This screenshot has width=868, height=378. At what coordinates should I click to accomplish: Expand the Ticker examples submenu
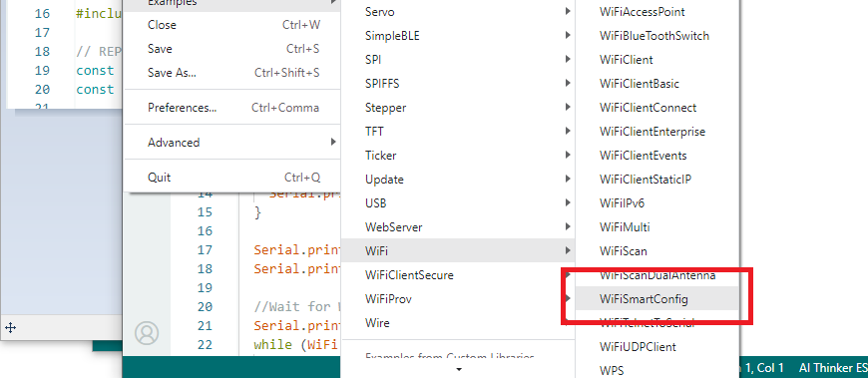[x=458, y=156]
